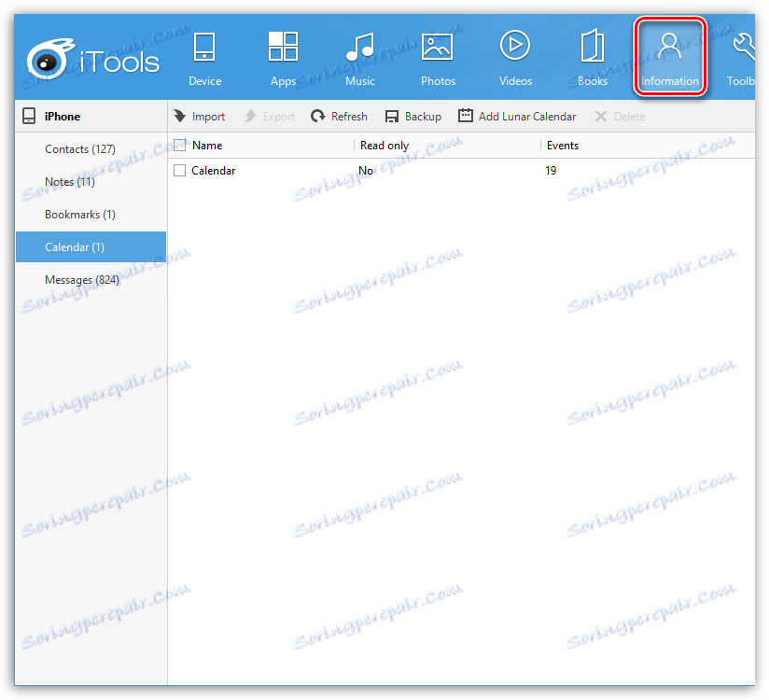
Task: Check the Calendar row checkbox
Action: (x=180, y=170)
